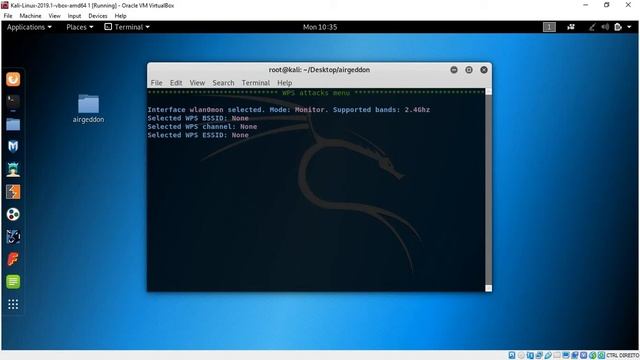Click the terminal vertical scrollbar
Viewport: 640px width, 360px height.
(488, 190)
